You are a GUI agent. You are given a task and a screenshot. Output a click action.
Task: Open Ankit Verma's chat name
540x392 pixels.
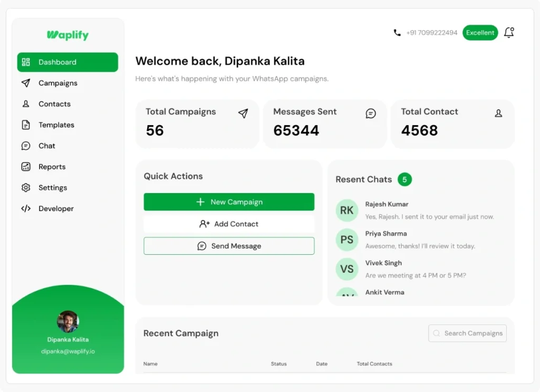coord(384,292)
